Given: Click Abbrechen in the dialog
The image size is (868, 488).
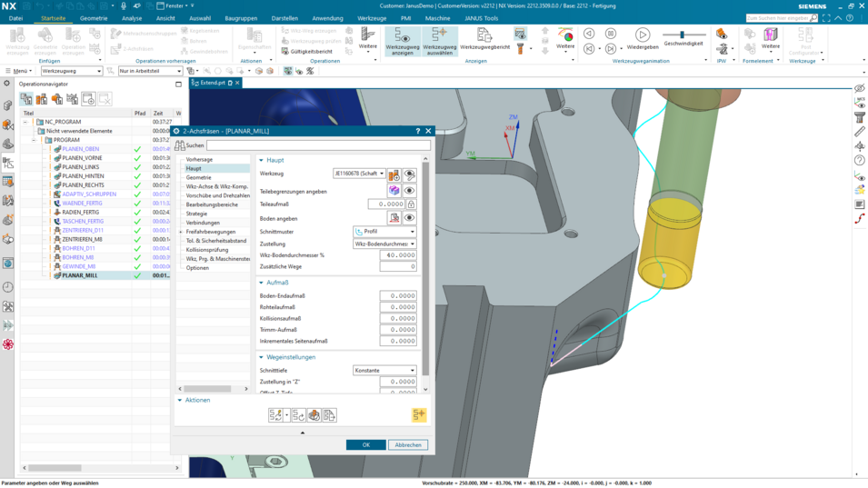Looking at the screenshot, I should coord(408,445).
